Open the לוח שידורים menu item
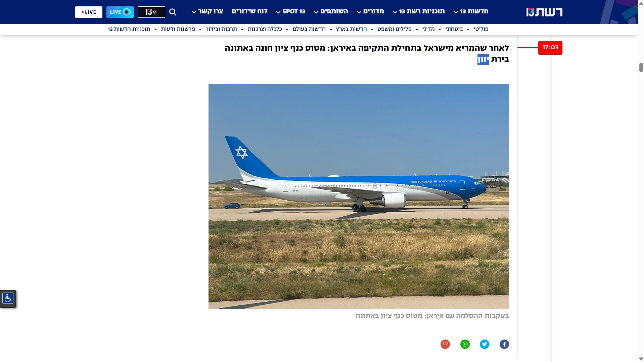 249,11
